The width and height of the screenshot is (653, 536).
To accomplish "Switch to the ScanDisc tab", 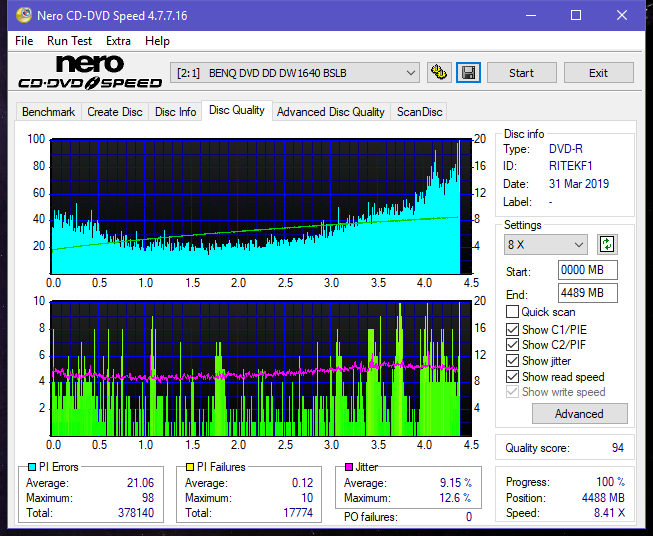I will tap(419, 112).
